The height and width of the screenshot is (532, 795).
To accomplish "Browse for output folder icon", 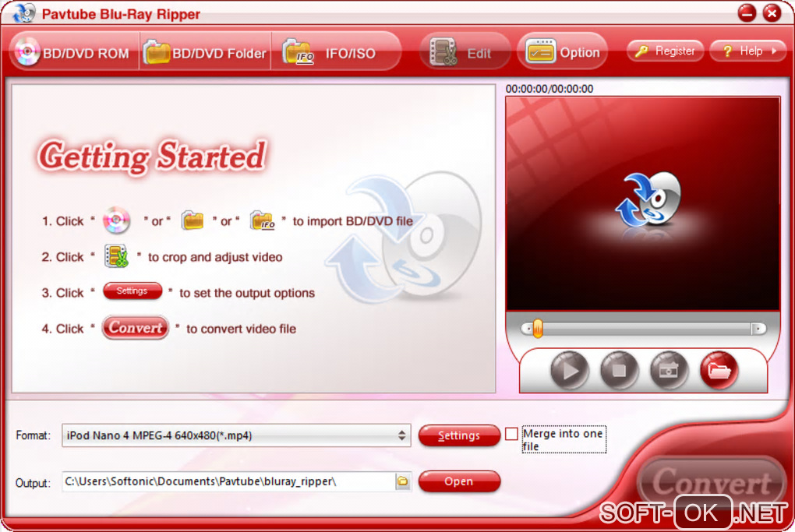I will tap(403, 481).
